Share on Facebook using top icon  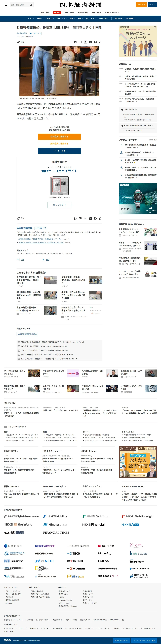pyautogui.click(x=95, y=42)
